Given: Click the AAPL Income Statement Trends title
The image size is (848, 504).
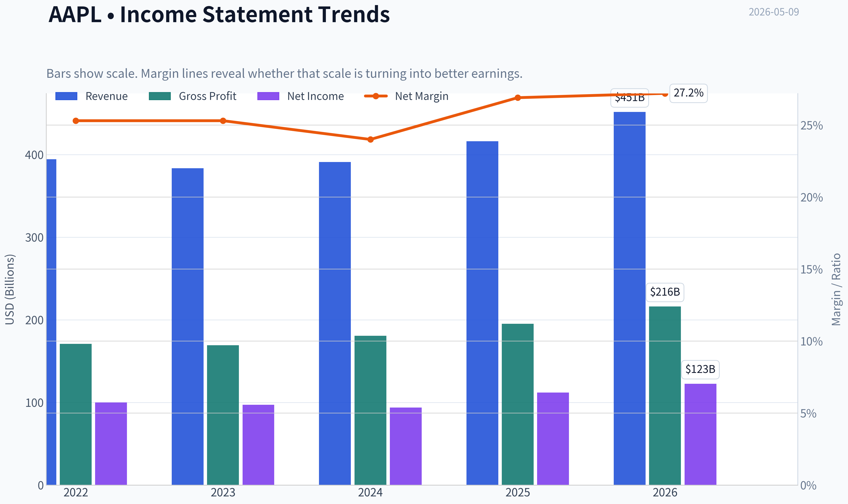Looking at the screenshot, I should [x=219, y=14].
